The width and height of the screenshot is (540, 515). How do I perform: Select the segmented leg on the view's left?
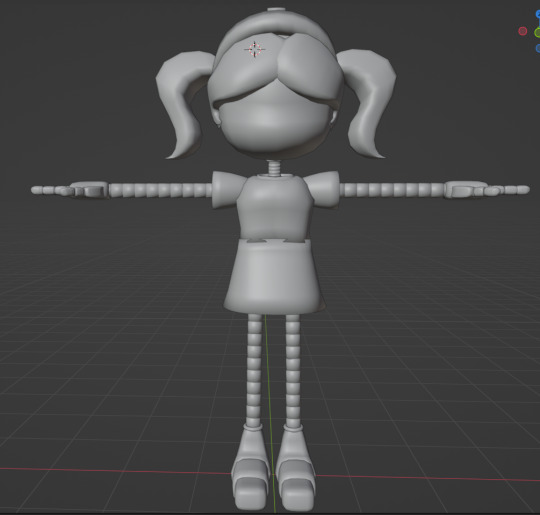(254, 369)
